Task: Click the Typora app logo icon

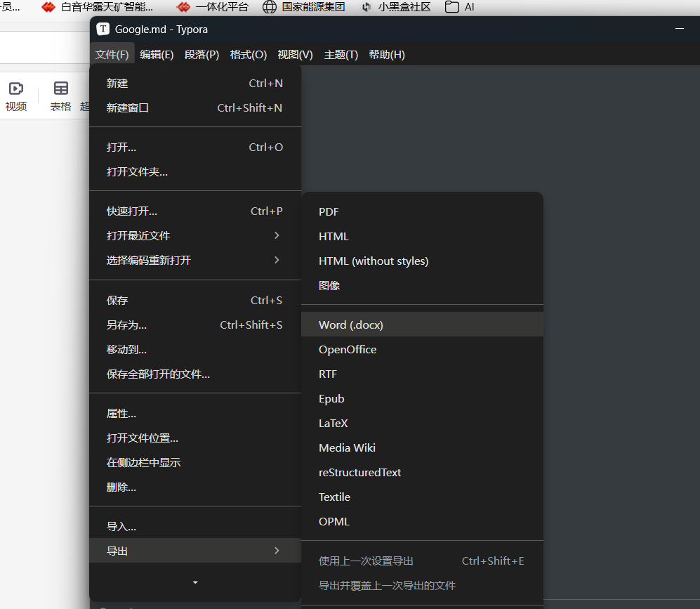Action: pos(103,29)
